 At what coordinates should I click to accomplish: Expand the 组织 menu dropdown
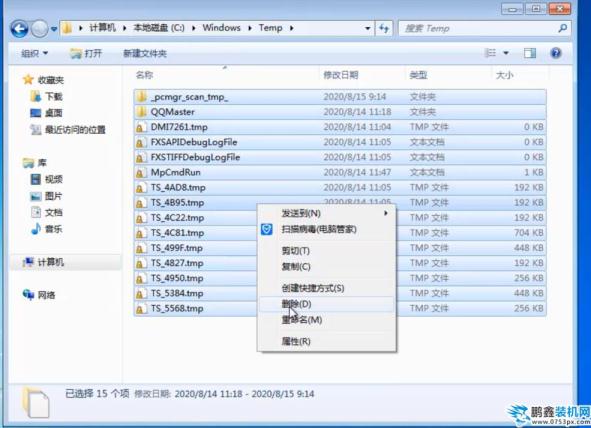[34, 54]
